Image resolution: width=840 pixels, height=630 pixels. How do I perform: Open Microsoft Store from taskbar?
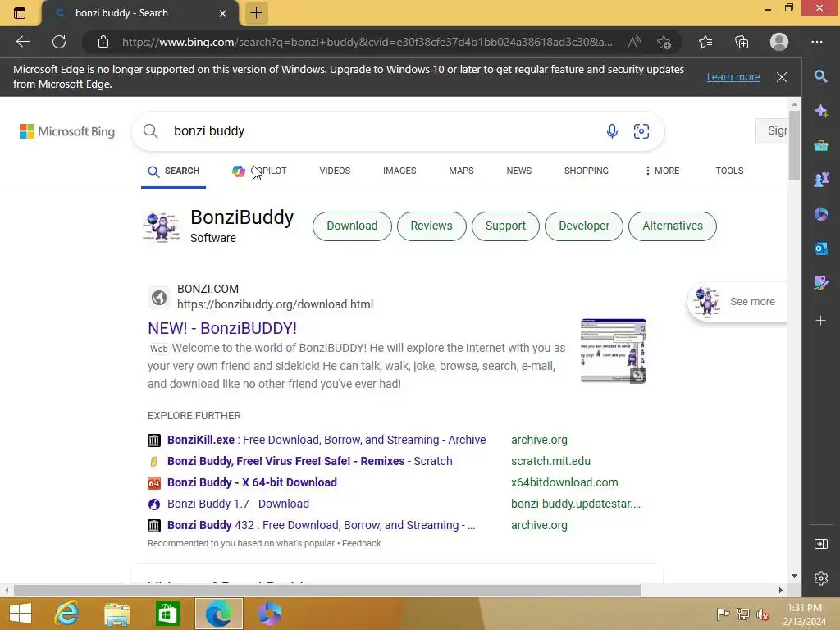167,614
